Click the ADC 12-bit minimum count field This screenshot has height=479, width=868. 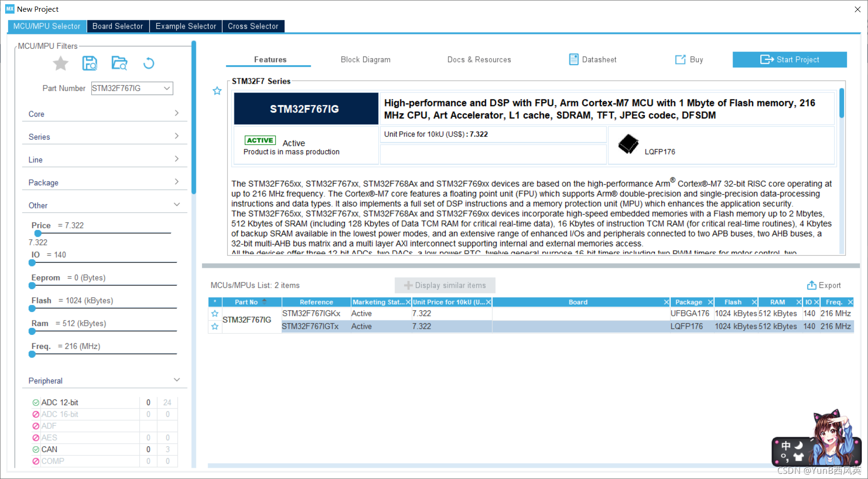pyautogui.click(x=148, y=403)
